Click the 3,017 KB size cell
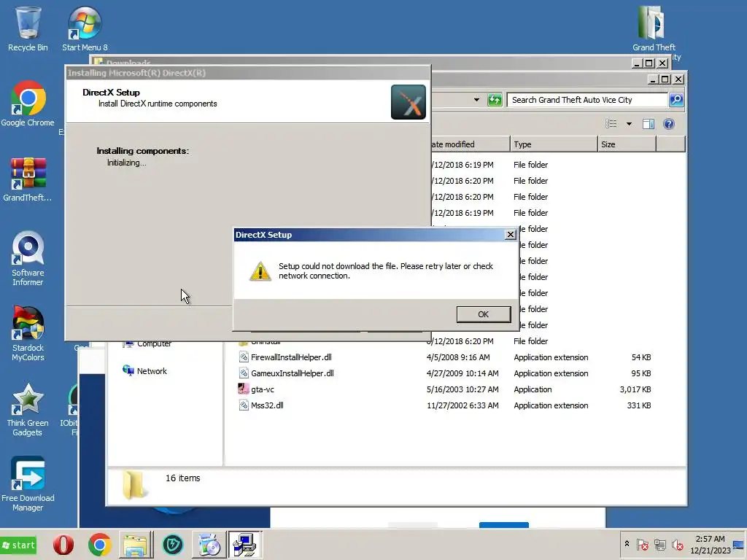The height and width of the screenshot is (560, 747). point(635,389)
